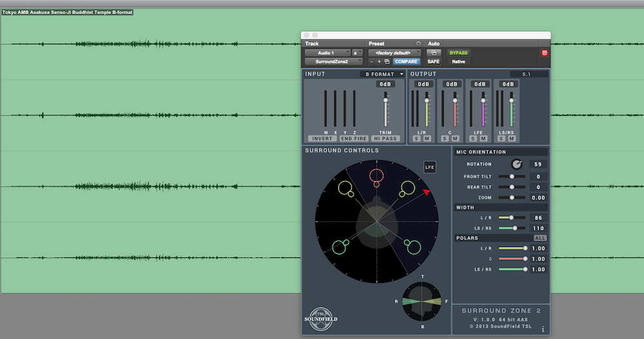Toggle the LFE button in surround controls

click(430, 167)
